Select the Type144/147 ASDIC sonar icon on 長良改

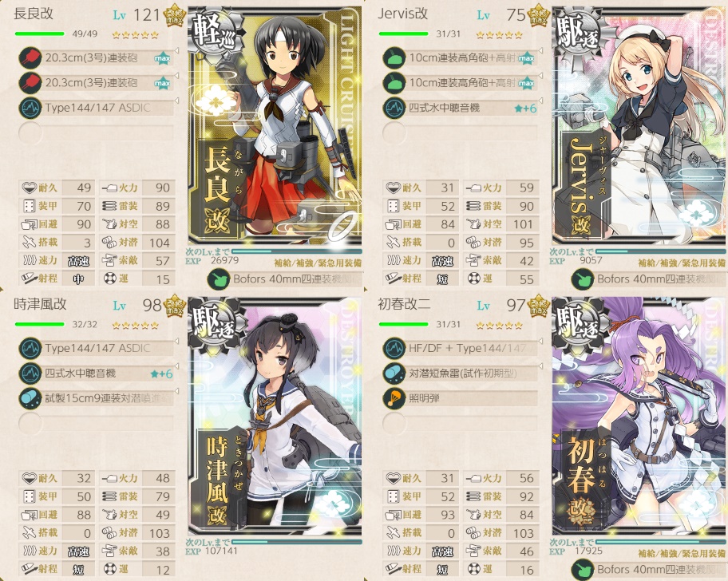tap(30, 108)
